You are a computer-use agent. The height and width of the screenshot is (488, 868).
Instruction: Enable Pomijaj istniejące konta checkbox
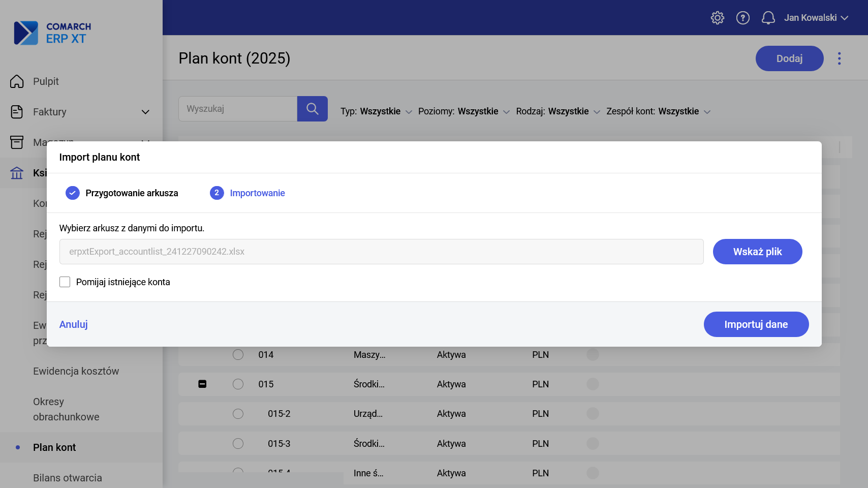tap(65, 282)
